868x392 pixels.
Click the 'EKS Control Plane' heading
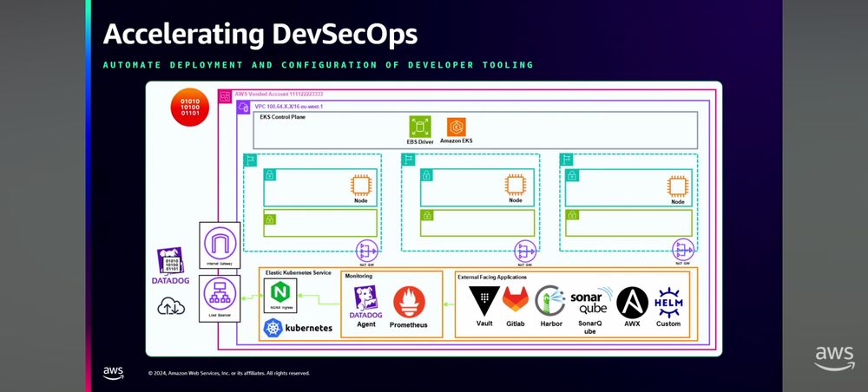[282, 117]
